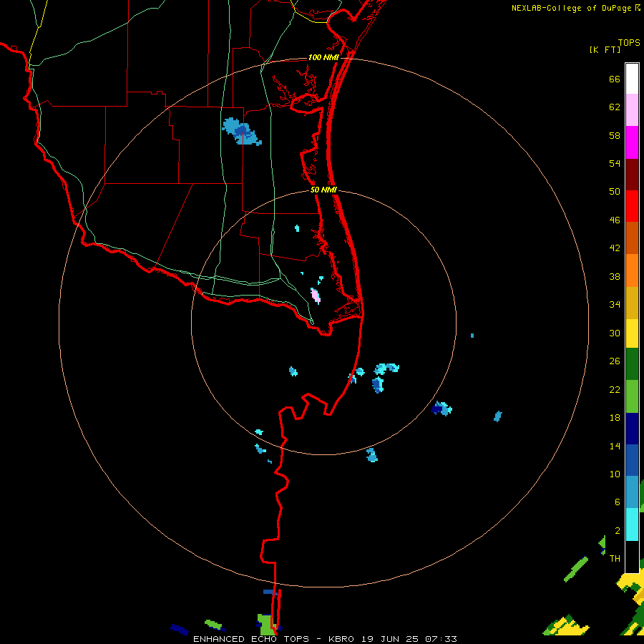Select the light pink color scale segment
Viewport: 644px width, 644px height.
pos(632,109)
